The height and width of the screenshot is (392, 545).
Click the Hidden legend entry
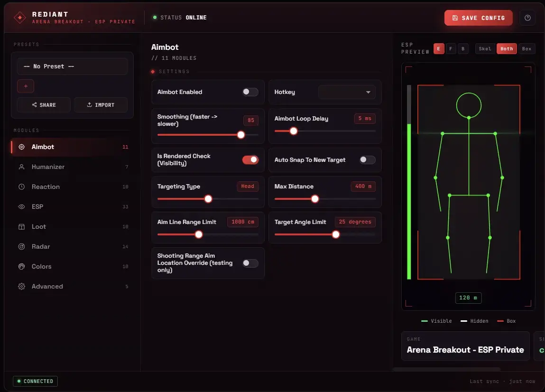click(x=474, y=321)
